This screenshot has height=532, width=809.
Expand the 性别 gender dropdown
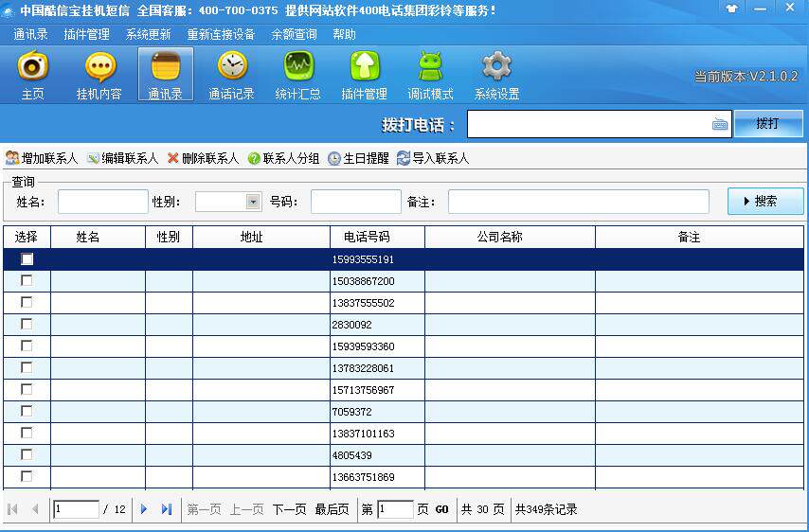pyautogui.click(x=253, y=202)
